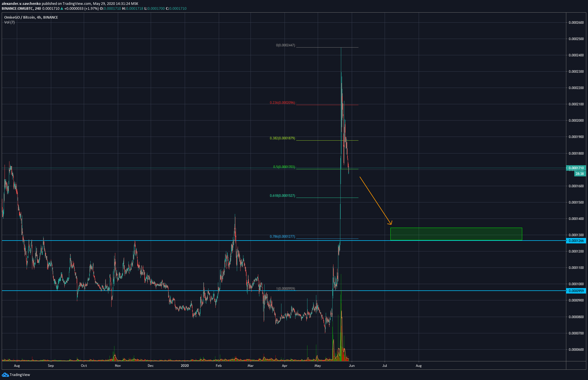Select the 0.0000900 price axis label

(576, 300)
